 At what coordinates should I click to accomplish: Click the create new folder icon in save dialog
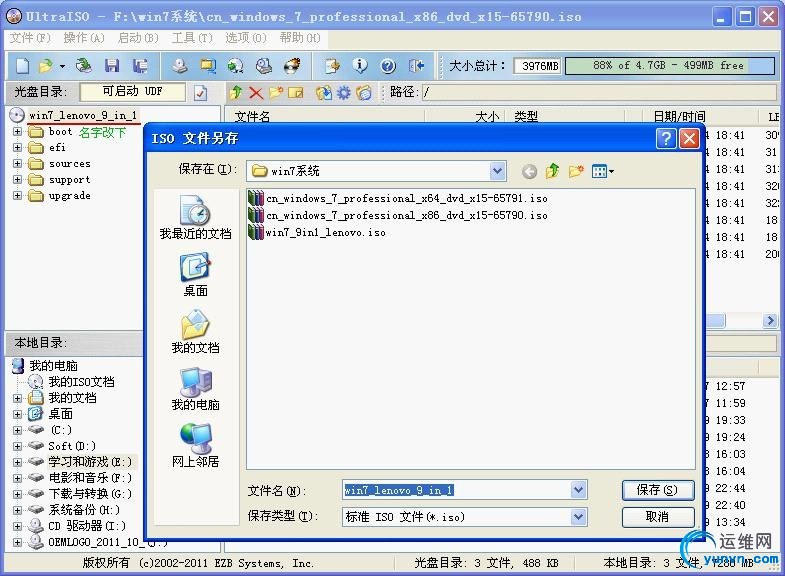pos(576,172)
